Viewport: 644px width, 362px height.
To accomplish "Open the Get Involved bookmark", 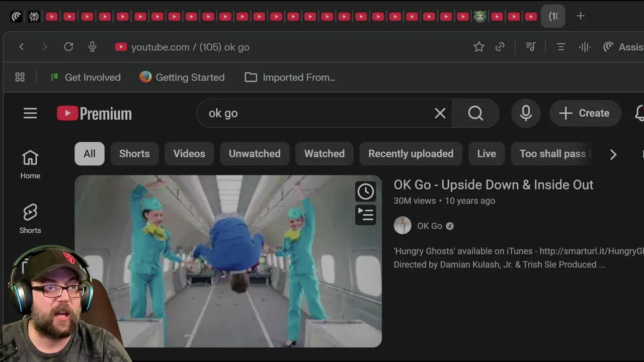I will pos(86,77).
